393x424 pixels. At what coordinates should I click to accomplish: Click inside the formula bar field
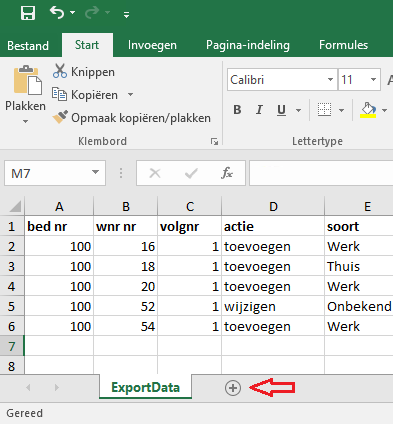(321, 173)
